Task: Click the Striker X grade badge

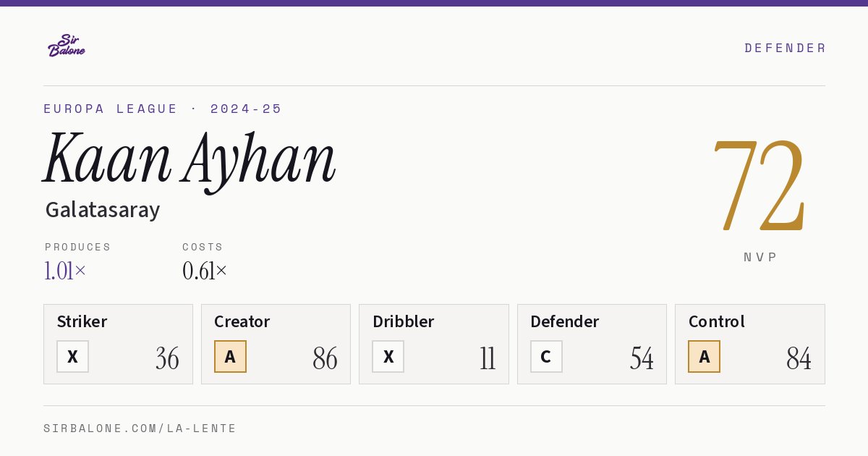Action: [x=72, y=357]
